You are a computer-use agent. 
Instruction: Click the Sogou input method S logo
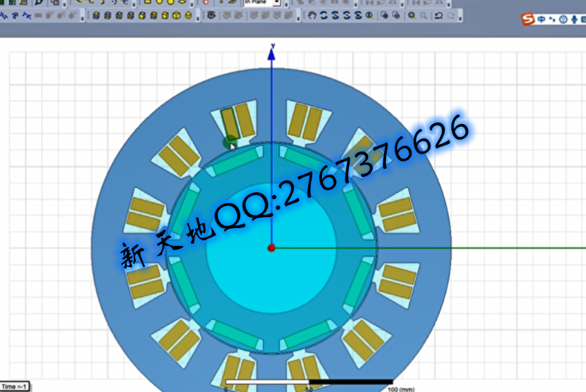click(527, 19)
